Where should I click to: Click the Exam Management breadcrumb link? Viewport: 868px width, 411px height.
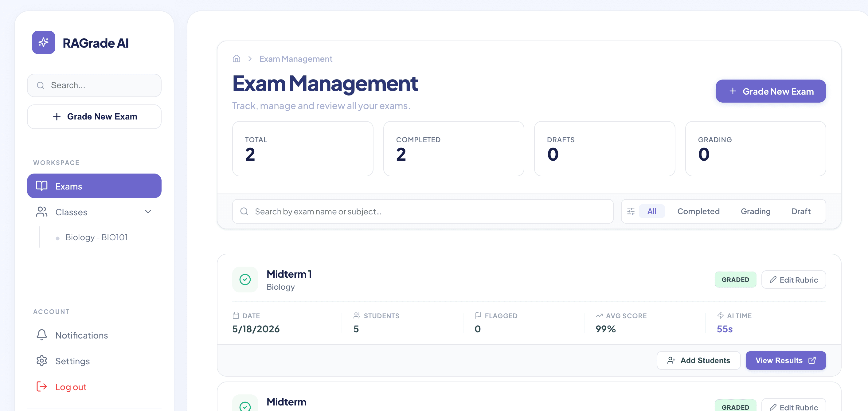[x=295, y=59]
